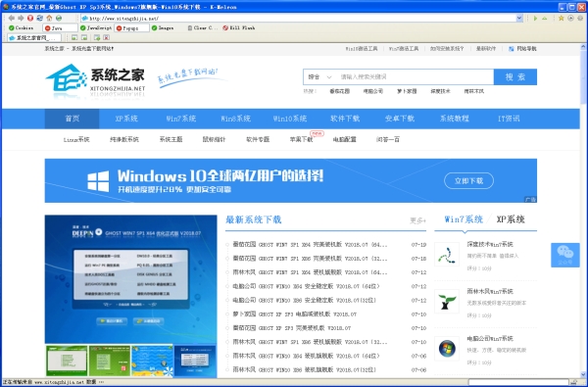Select the 系统之家官网 browser tab
Screen dimensions: 588x387
tap(33, 38)
